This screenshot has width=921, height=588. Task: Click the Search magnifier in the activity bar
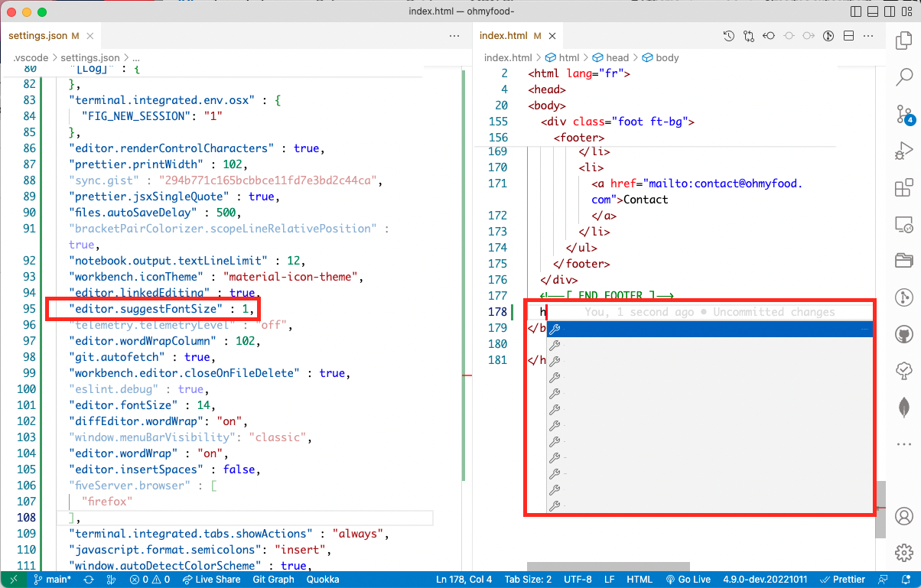(905, 76)
